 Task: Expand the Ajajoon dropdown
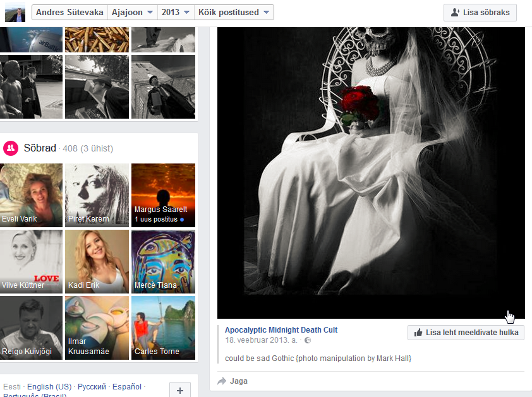tap(132, 13)
